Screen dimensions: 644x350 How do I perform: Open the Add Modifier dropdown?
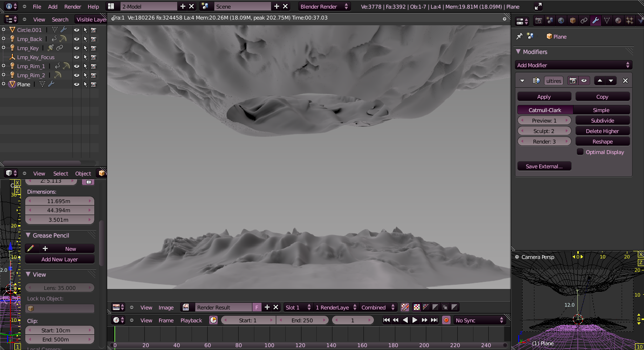[574, 65]
